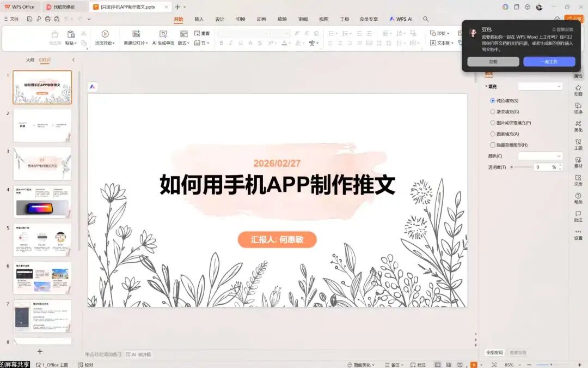Click the search magnifier icon in ribbon
The width and height of the screenshot is (588, 368).
pyautogui.click(x=426, y=19)
